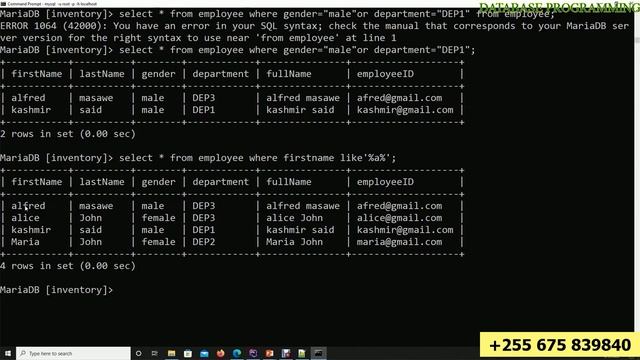Click the empty MariaDB [inventory] prompt line
Screen dimensions: 640x360
pos(57,290)
